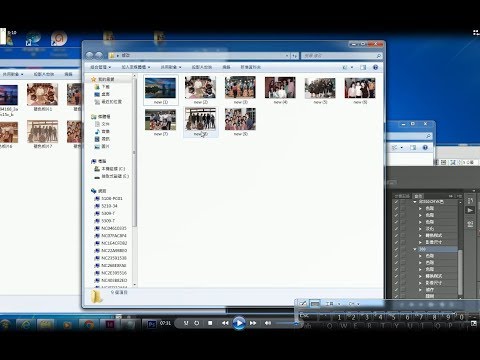The width and height of the screenshot is (480, 360).
Task: Change view icon in front Explorer toolbar
Action: tap(345, 67)
